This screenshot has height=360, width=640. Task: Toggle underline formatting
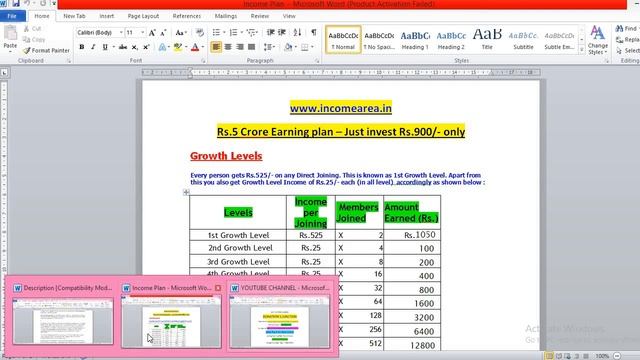(x=105, y=47)
